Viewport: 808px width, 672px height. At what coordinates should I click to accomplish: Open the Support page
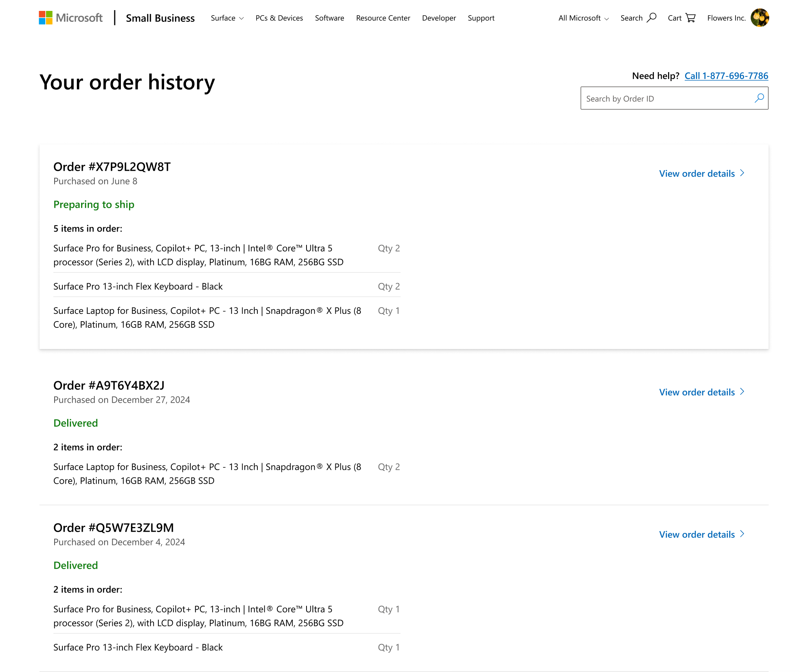[481, 18]
